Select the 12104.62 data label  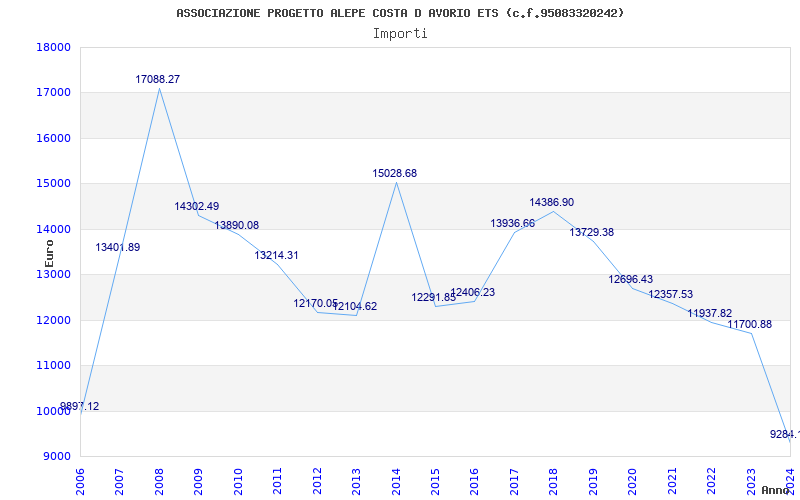355,307
